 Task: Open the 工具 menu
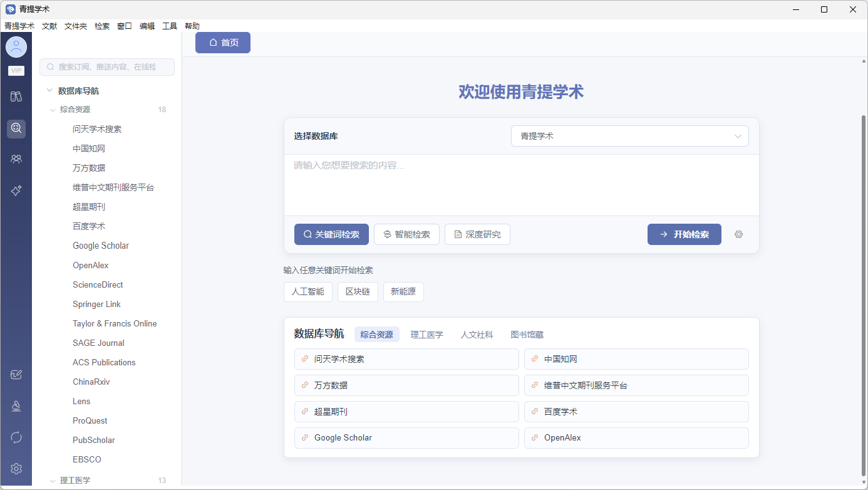coord(170,26)
